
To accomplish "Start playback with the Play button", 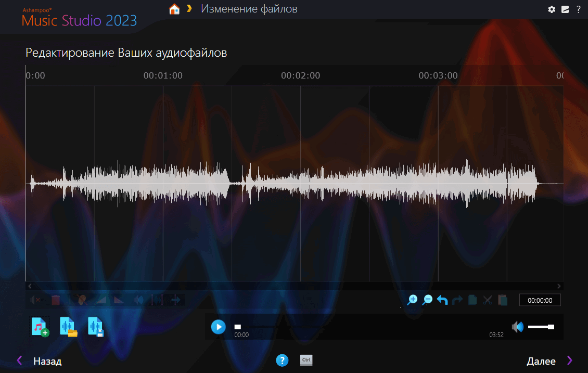I will [x=218, y=327].
